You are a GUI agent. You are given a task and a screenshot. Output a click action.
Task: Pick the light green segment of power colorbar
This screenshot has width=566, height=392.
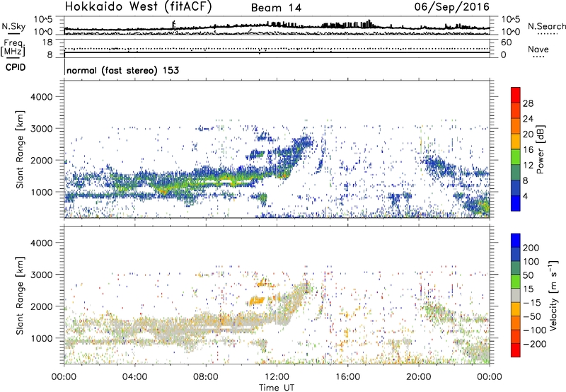click(x=516, y=156)
